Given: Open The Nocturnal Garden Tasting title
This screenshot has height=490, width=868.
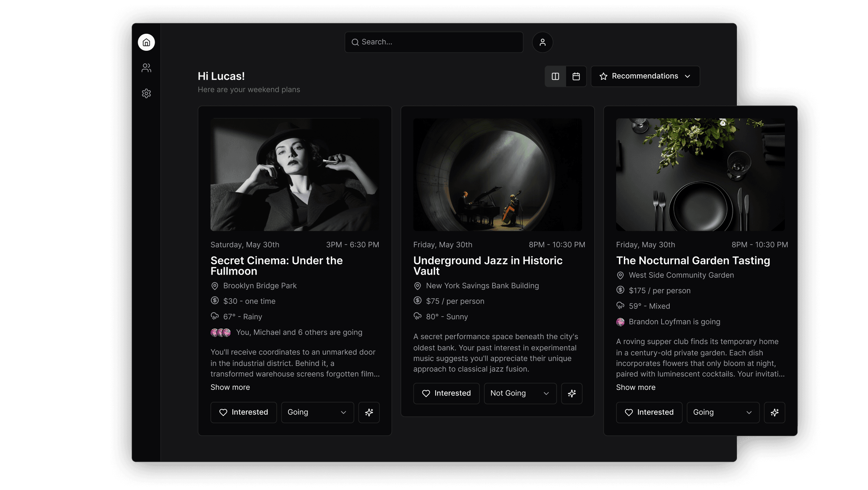Looking at the screenshot, I should coord(693,261).
